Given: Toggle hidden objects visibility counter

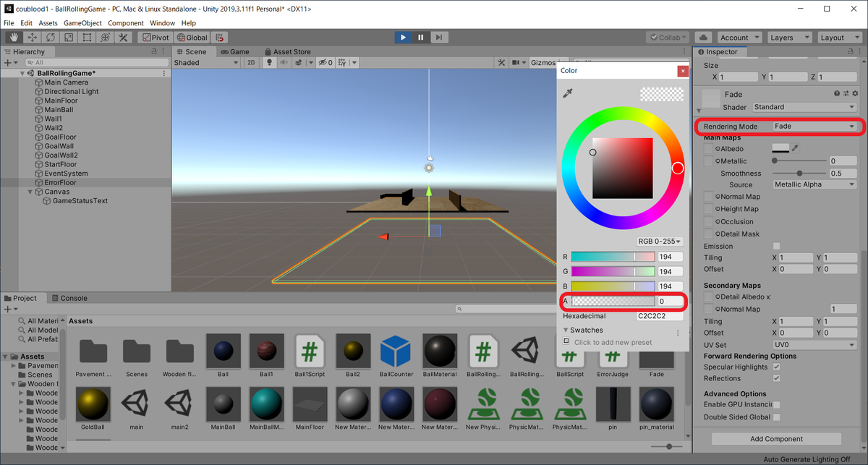Looking at the screenshot, I should (325, 63).
